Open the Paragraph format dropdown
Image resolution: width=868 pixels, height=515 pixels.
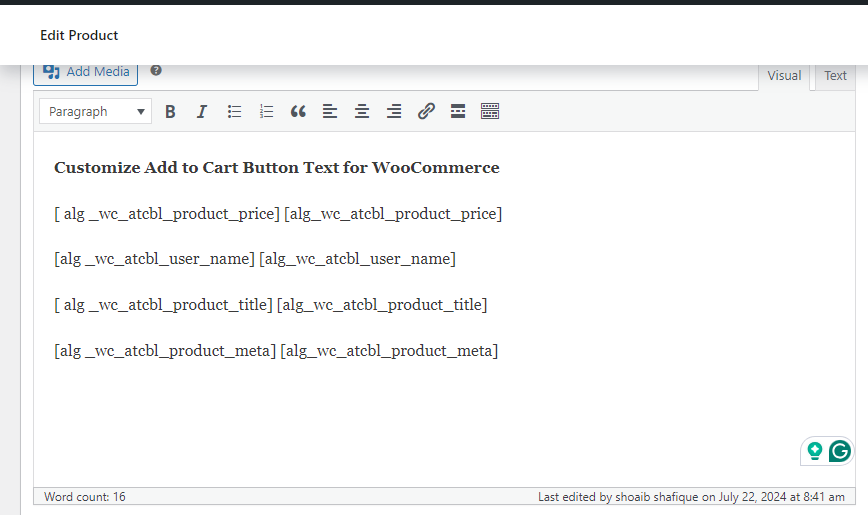tap(95, 112)
